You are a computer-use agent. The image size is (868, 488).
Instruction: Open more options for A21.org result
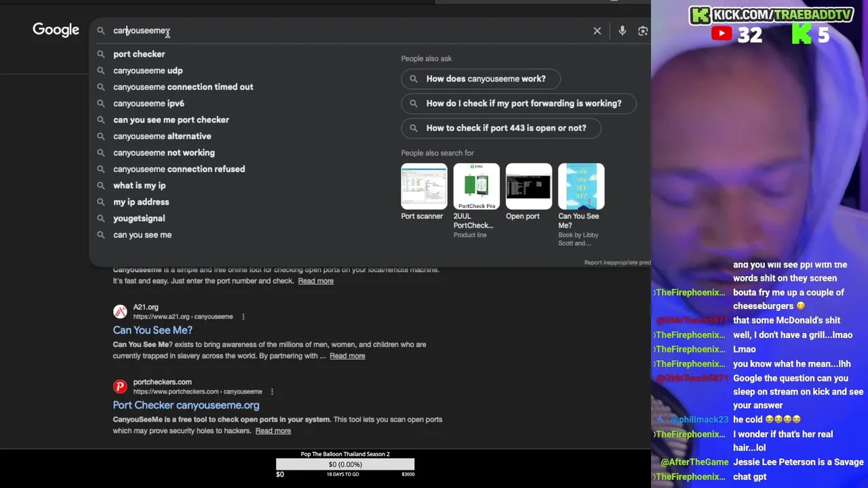pos(243,317)
